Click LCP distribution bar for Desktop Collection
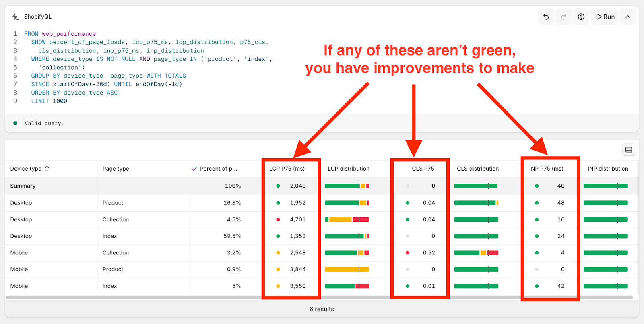 click(347, 219)
